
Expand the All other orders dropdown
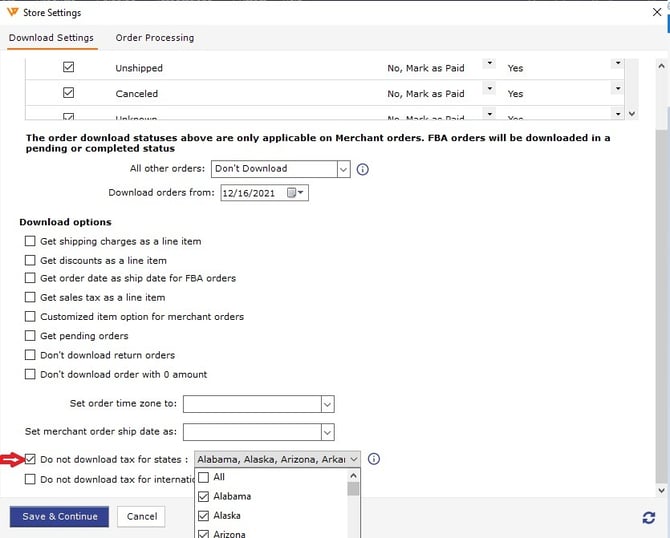[x=343, y=169]
